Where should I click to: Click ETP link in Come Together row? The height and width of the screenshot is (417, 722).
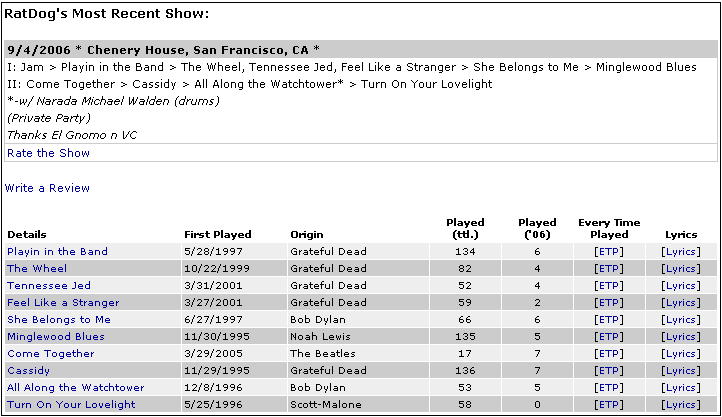[608, 354]
